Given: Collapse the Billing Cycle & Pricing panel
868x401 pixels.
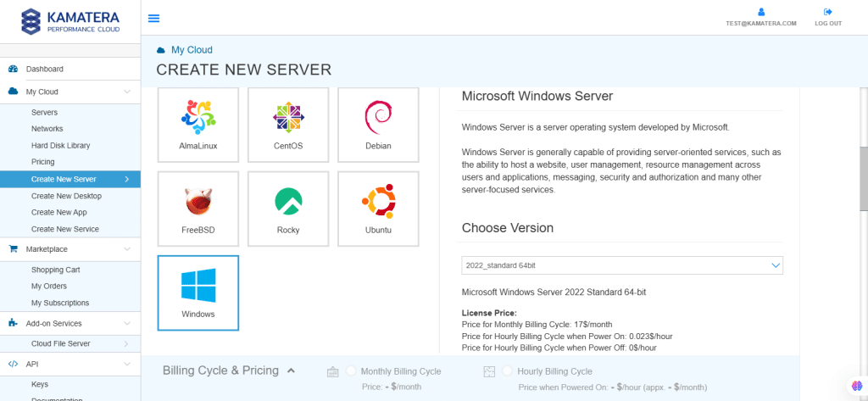Looking at the screenshot, I should (x=291, y=370).
